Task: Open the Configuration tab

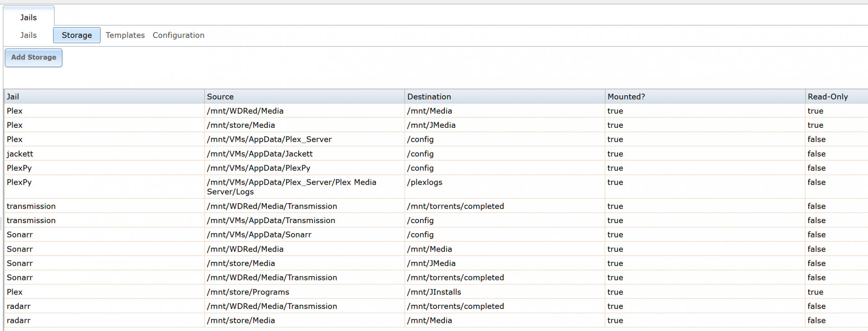Action: pos(178,35)
